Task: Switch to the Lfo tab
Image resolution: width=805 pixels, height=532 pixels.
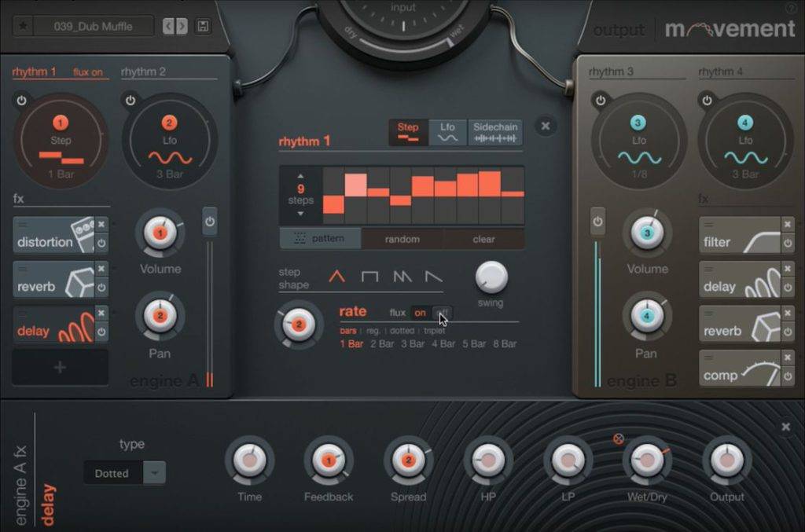Action: [447, 132]
